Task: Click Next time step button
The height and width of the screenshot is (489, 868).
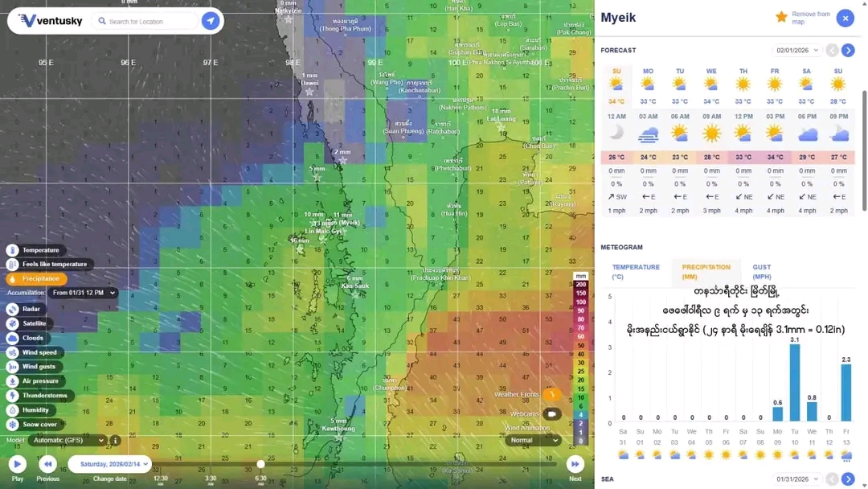Action: (575, 464)
